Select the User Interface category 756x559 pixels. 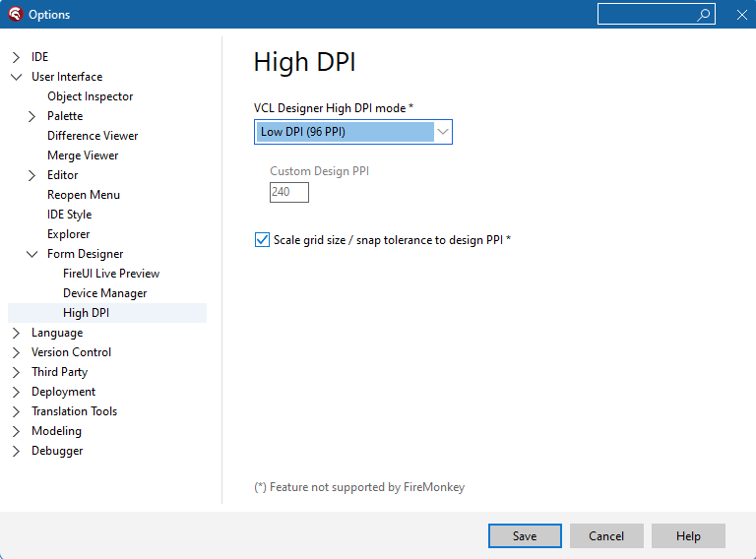click(67, 77)
